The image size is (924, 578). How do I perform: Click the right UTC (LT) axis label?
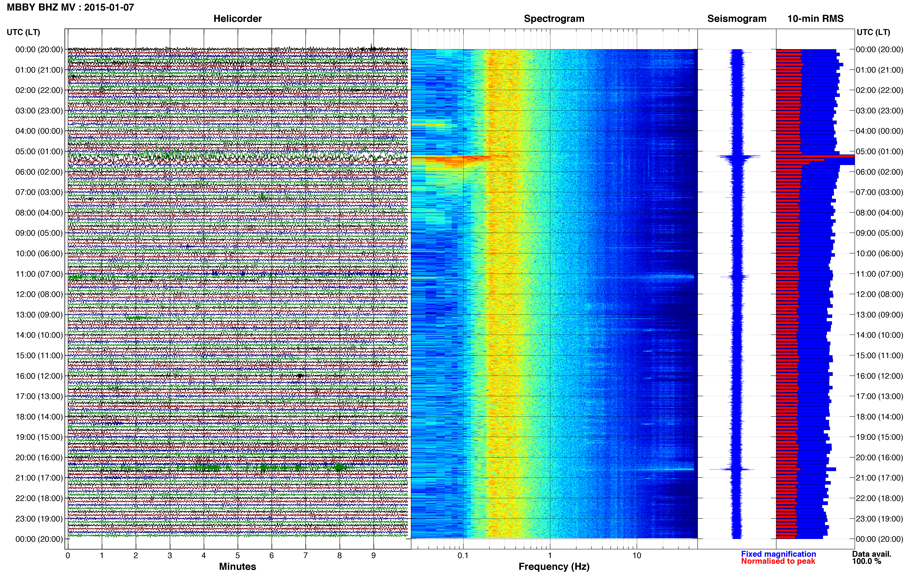coord(873,32)
